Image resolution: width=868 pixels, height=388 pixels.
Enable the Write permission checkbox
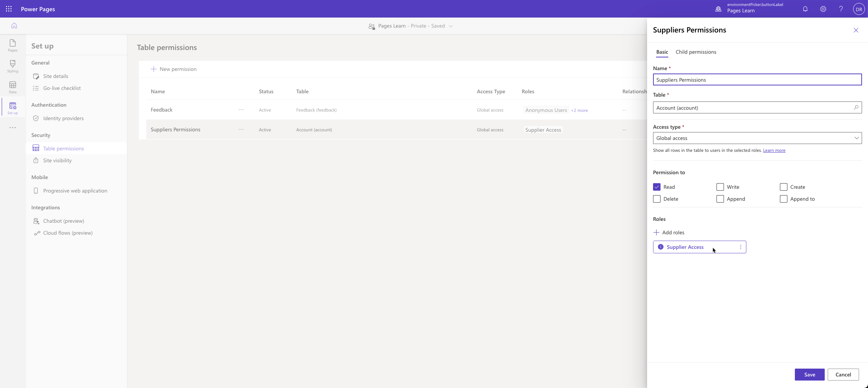tap(720, 187)
